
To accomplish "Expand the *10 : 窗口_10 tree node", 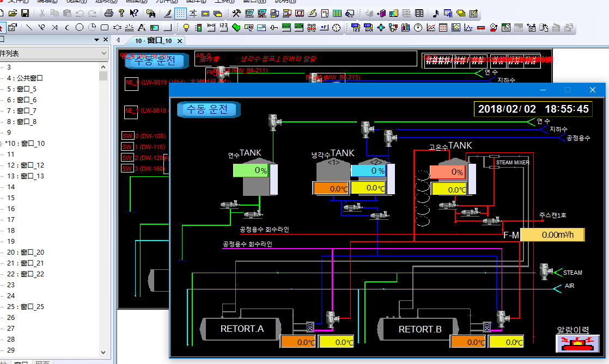I will coord(2,144).
